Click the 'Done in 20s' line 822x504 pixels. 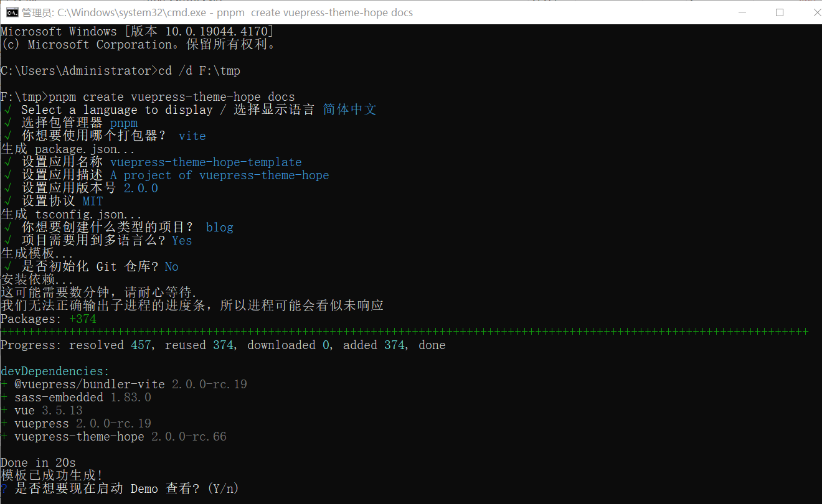point(38,462)
